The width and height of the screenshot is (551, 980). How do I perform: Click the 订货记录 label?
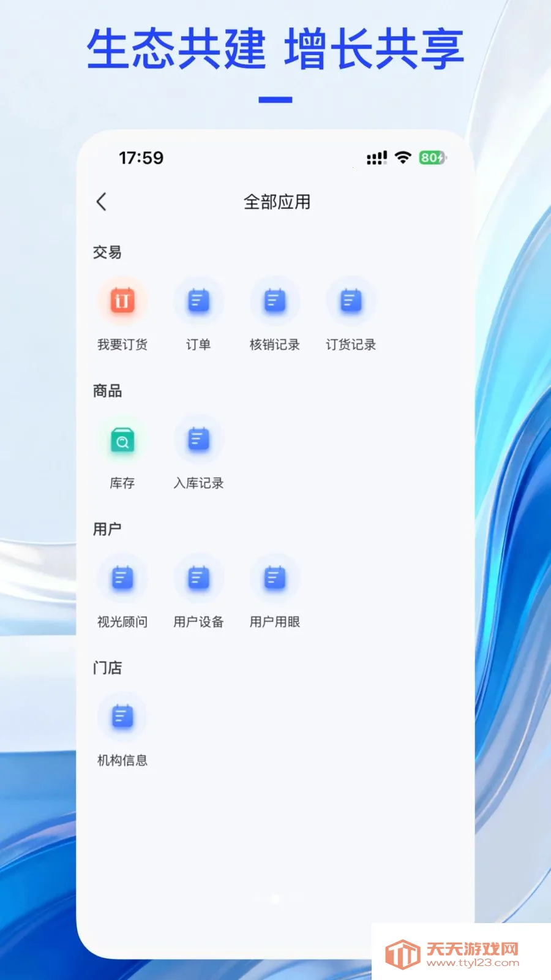pos(351,345)
